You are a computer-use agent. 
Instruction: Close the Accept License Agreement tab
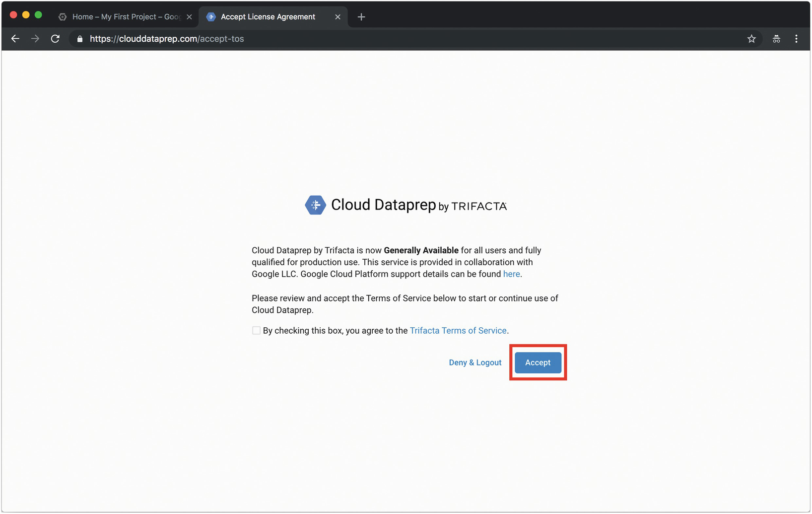point(338,17)
